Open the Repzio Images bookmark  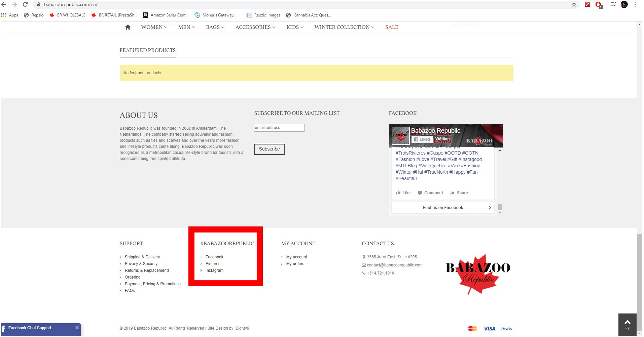[x=263, y=15]
